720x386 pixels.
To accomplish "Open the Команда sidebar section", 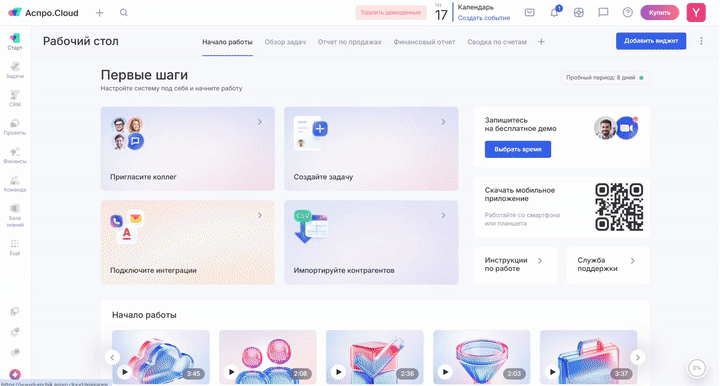I will pyautogui.click(x=15, y=184).
